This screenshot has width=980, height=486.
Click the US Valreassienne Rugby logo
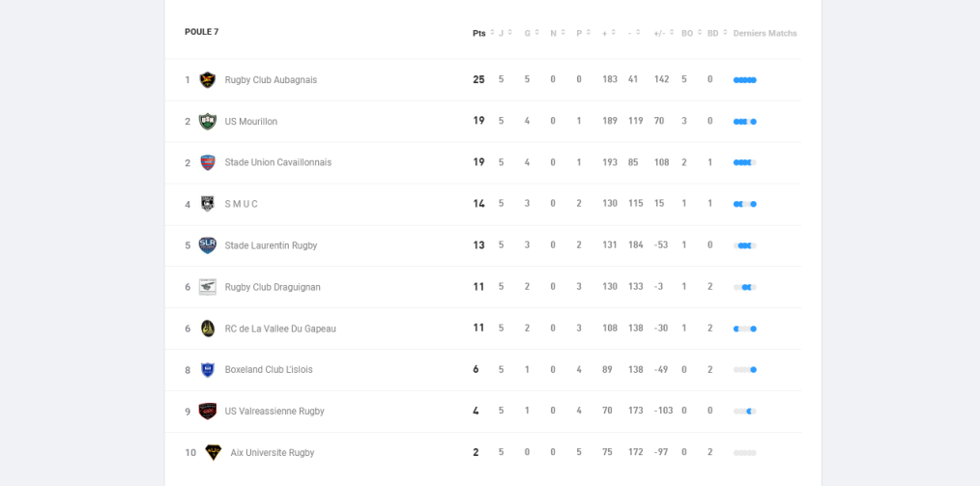coord(208,412)
